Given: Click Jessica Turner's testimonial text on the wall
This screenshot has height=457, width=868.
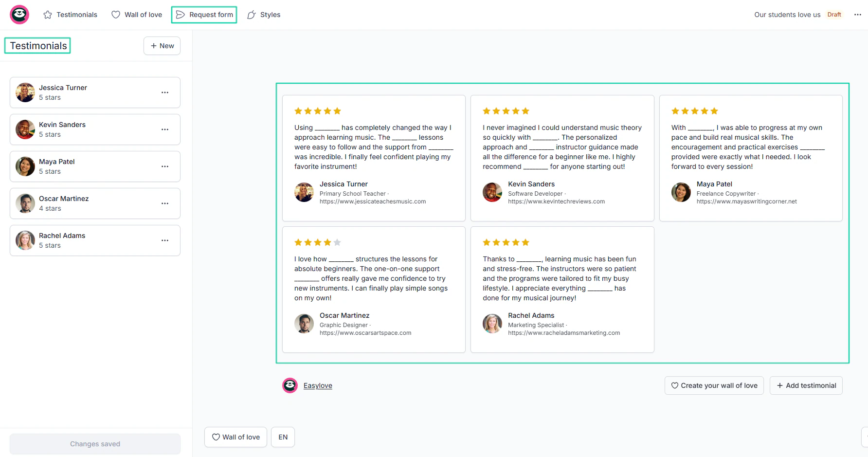Looking at the screenshot, I should pyautogui.click(x=373, y=147).
